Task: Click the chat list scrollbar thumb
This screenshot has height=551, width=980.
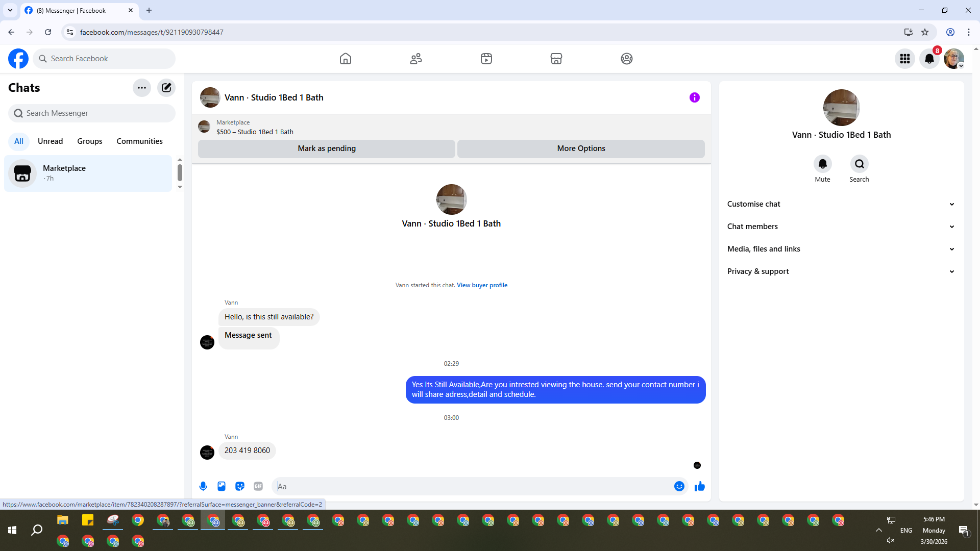Action: coord(180,172)
